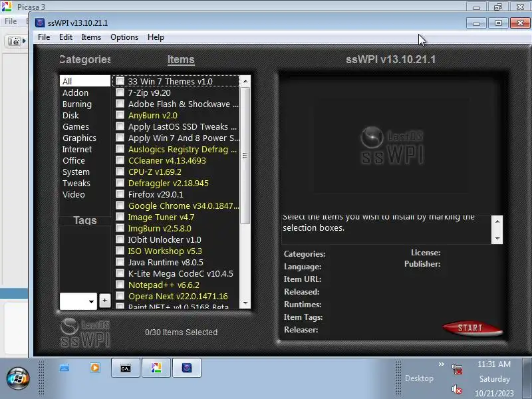
Task: Tick the CPU-Z v1.69.2 checkbox
Action: (120, 172)
